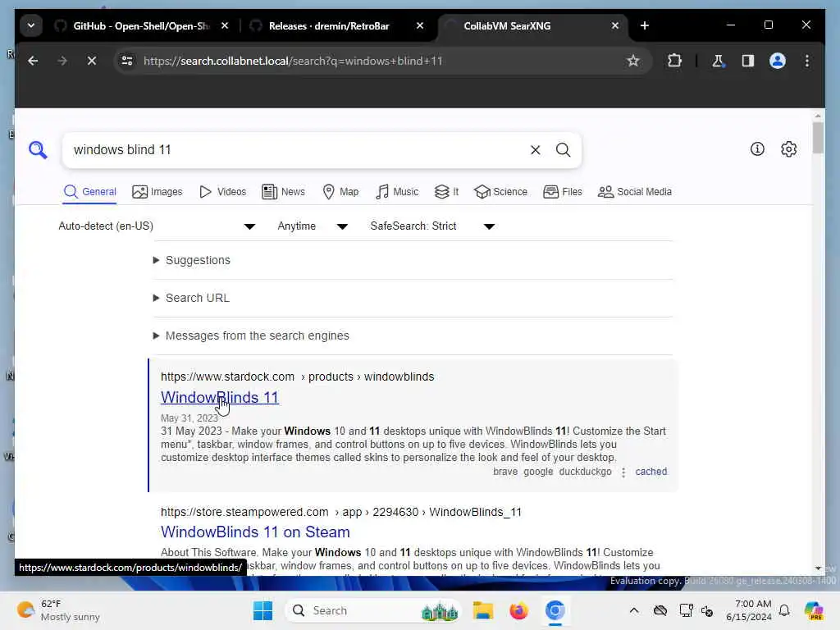Click the store.steampowered.com result URL

coord(340,512)
